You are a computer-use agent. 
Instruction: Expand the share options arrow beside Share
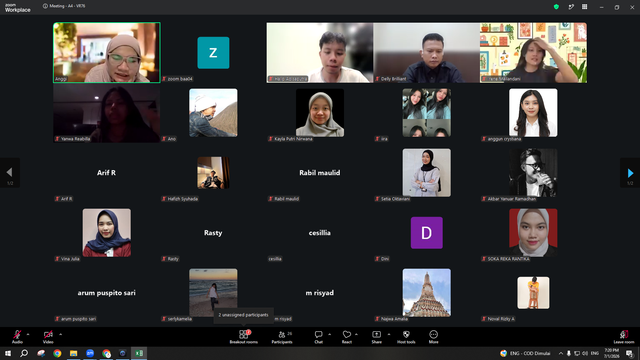click(x=389, y=334)
